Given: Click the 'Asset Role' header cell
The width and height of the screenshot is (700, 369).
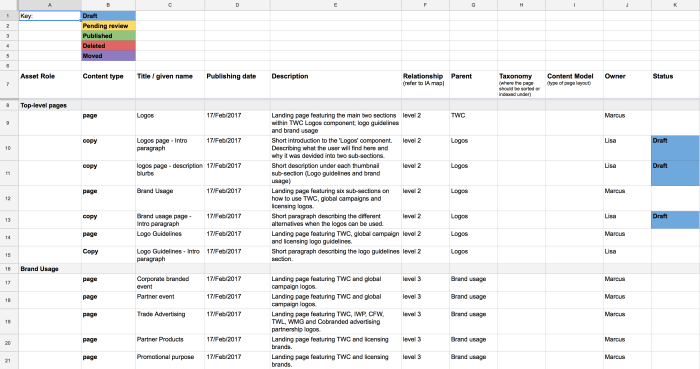Looking at the screenshot, I should click(x=50, y=84).
